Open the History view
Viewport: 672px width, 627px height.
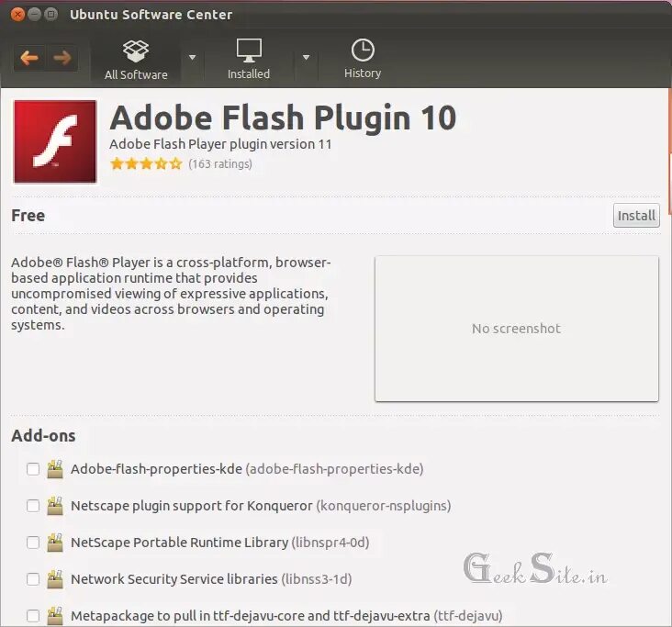coord(363,59)
